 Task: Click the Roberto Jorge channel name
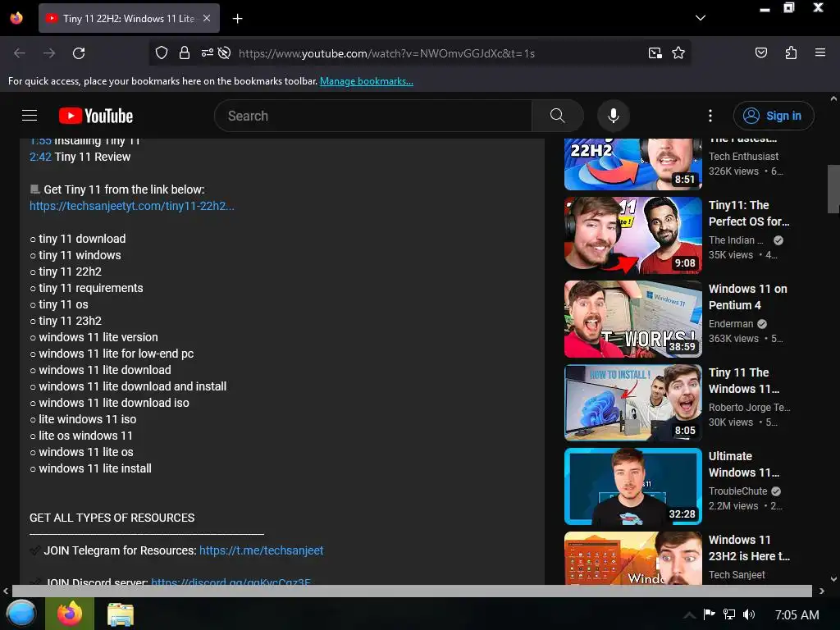click(x=750, y=407)
